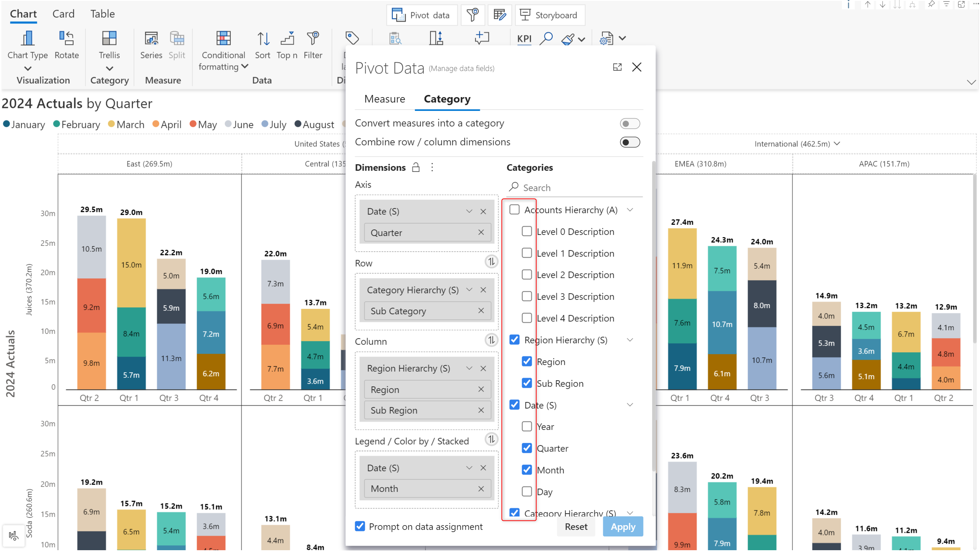Pop out the Pivot Data dialog

pyautogui.click(x=617, y=67)
